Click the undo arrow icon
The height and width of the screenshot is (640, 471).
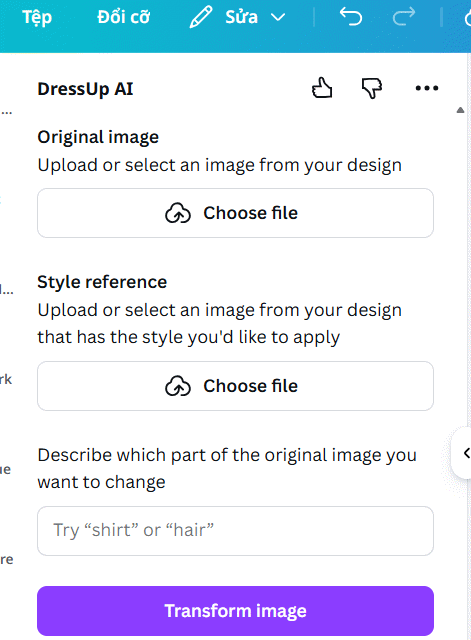point(351,17)
